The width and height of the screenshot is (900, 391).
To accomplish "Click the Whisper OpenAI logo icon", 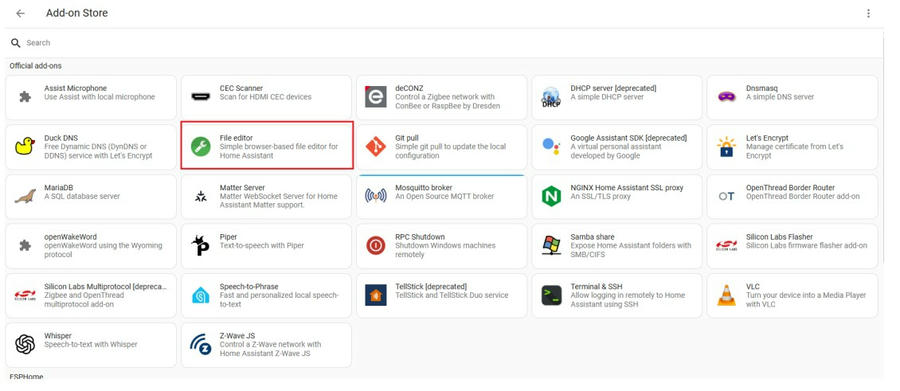I will tap(25, 344).
